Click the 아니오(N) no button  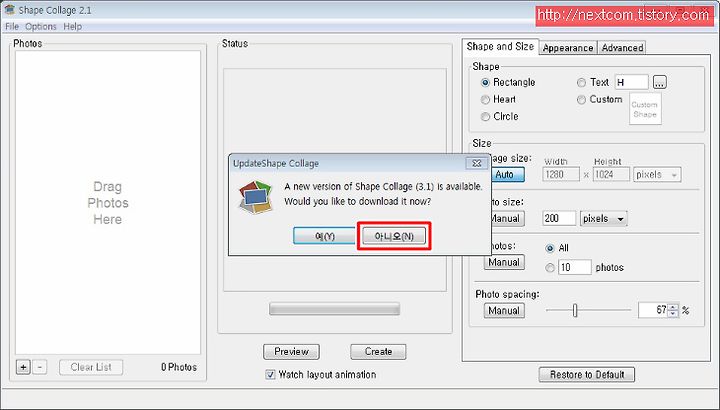click(394, 236)
